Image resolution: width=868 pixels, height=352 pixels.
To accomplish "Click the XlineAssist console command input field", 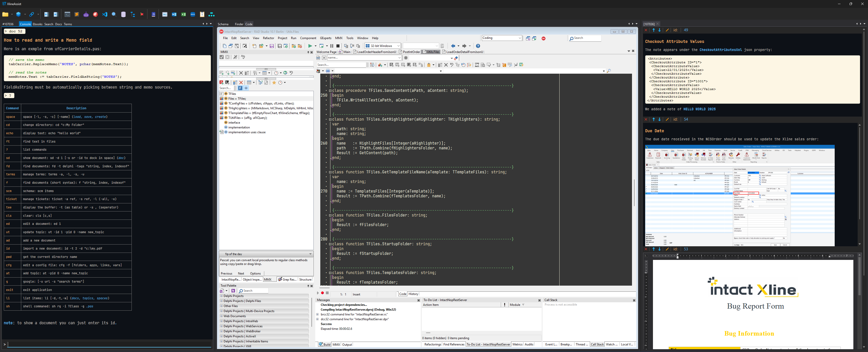I will [109, 344].
